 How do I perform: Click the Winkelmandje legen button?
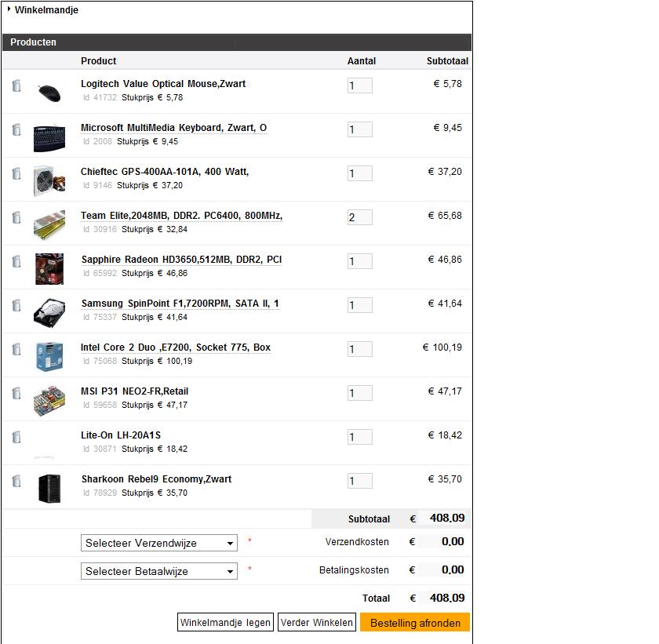click(225, 622)
